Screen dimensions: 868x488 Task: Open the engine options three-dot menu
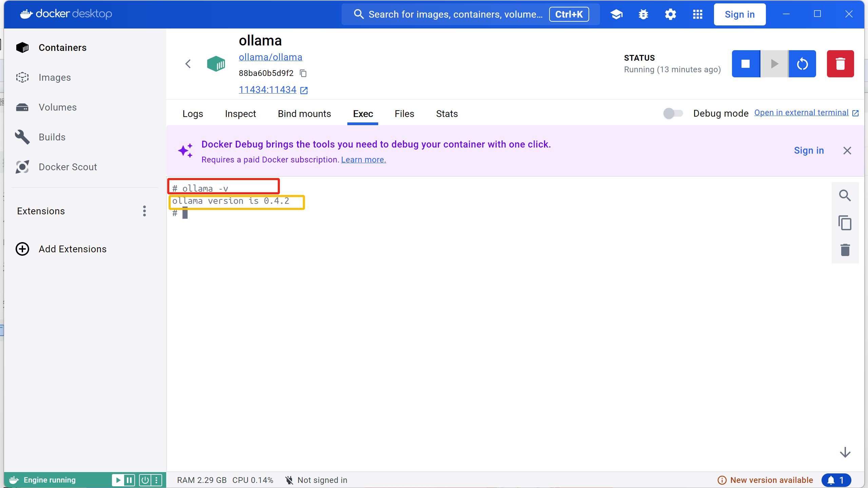[156, 480]
